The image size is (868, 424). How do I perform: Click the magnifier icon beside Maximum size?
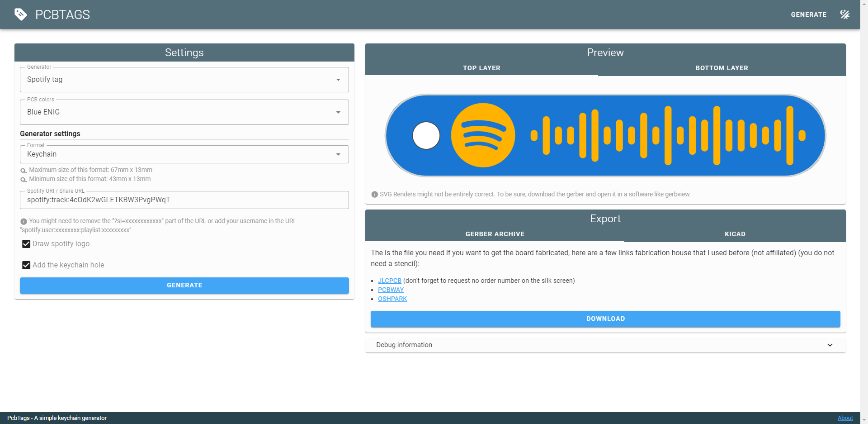point(24,171)
